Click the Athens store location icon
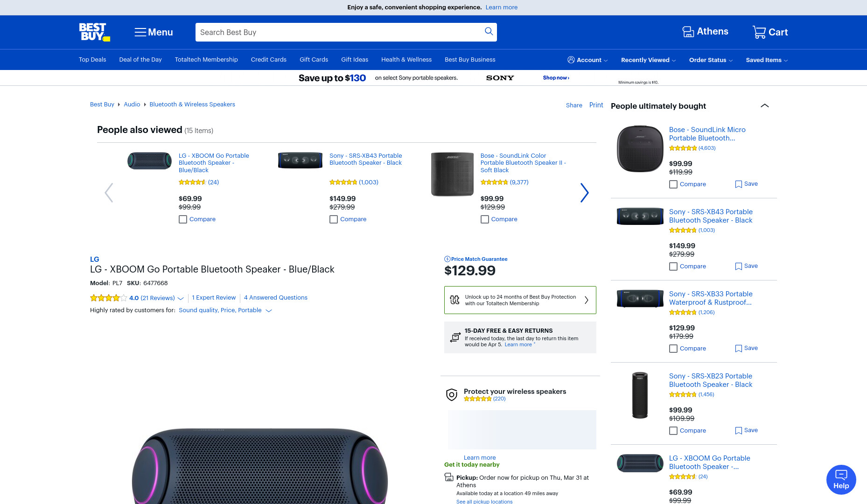Image resolution: width=867 pixels, height=504 pixels. coord(688,32)
